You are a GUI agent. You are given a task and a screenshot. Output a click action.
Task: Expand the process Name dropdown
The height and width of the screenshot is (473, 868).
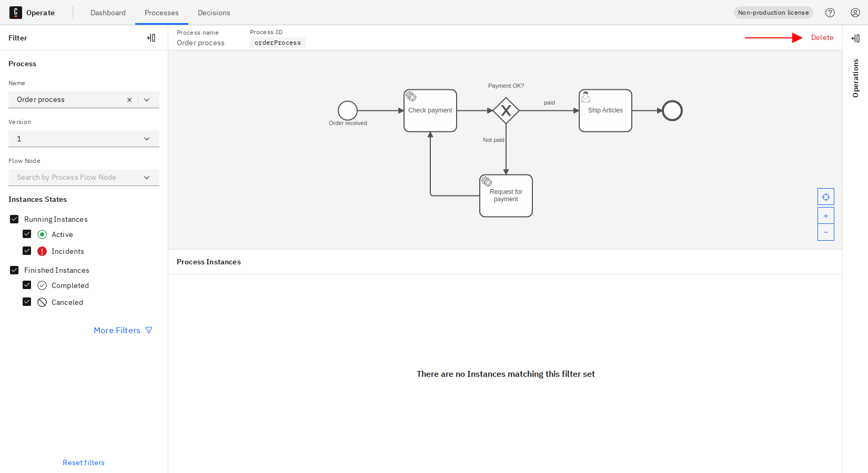(147, 100)
